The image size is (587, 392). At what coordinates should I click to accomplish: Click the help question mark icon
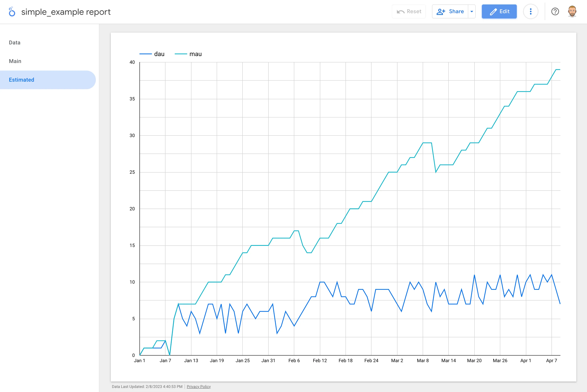[x=555, y=11]
